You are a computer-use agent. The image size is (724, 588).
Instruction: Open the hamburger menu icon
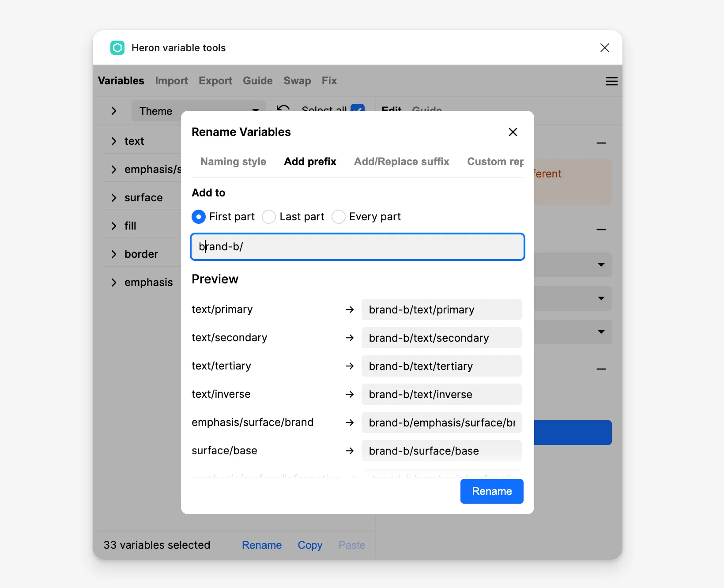coord(611,81)
